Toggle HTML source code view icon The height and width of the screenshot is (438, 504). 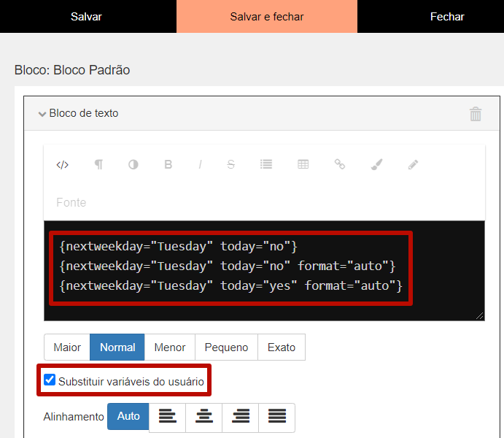(62, 165)
